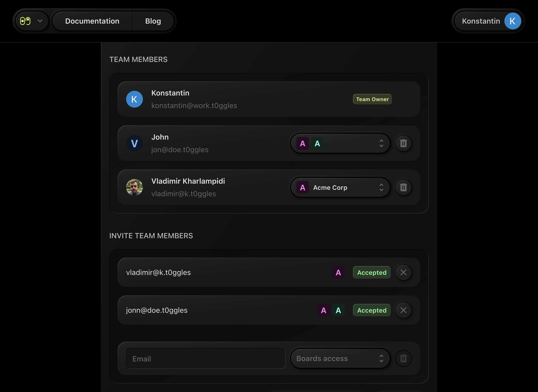Image resolution: width=538 pixels, height=392 pixels.
Task: Open Vladimir's Acme Corp board dropdown
Action: [340, 188]
